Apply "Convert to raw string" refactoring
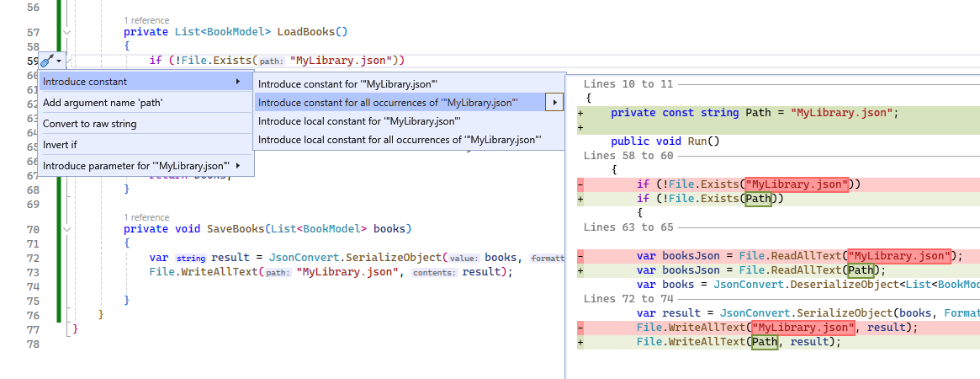Screen dimensions: 980x379 point(90,124)
